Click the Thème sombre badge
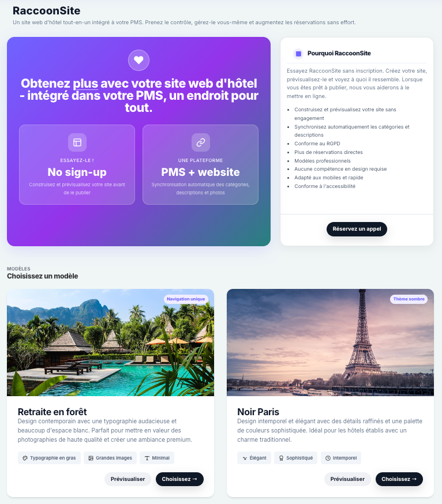 tap(409, 299)
